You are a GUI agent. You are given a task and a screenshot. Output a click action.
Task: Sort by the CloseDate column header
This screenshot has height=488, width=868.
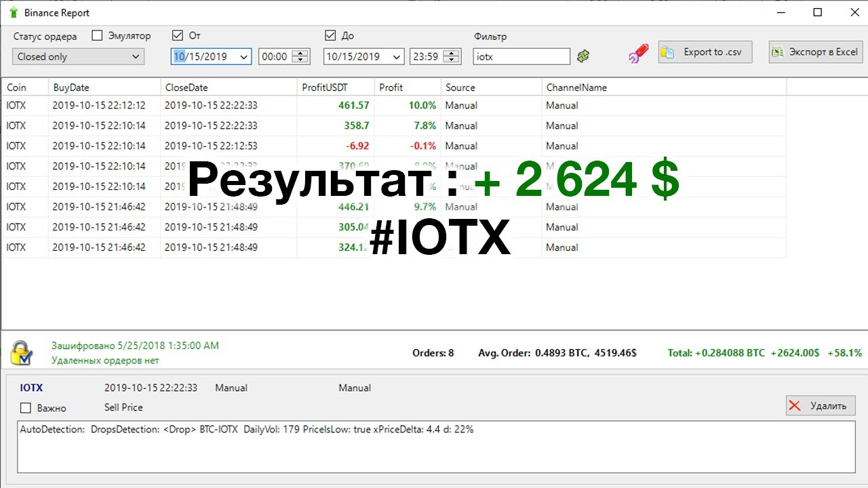click(229, 87)
